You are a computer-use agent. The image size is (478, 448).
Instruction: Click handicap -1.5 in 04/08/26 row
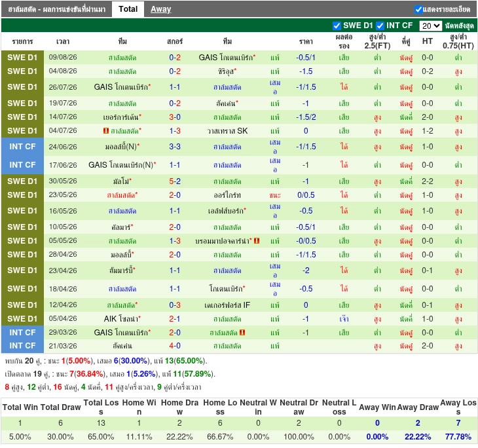[x=306, y=71]
